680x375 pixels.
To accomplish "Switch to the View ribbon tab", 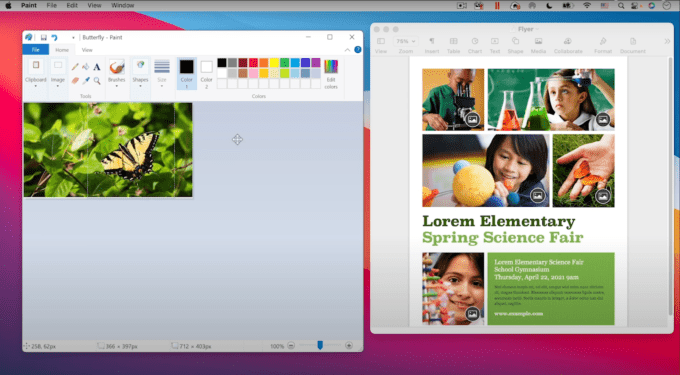I will coord(87,50).
